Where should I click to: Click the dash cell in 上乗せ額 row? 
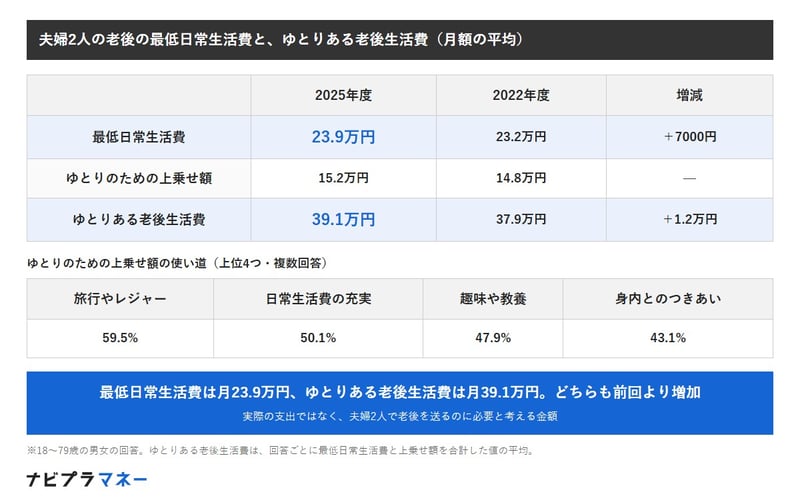click(x=689, y=178)
